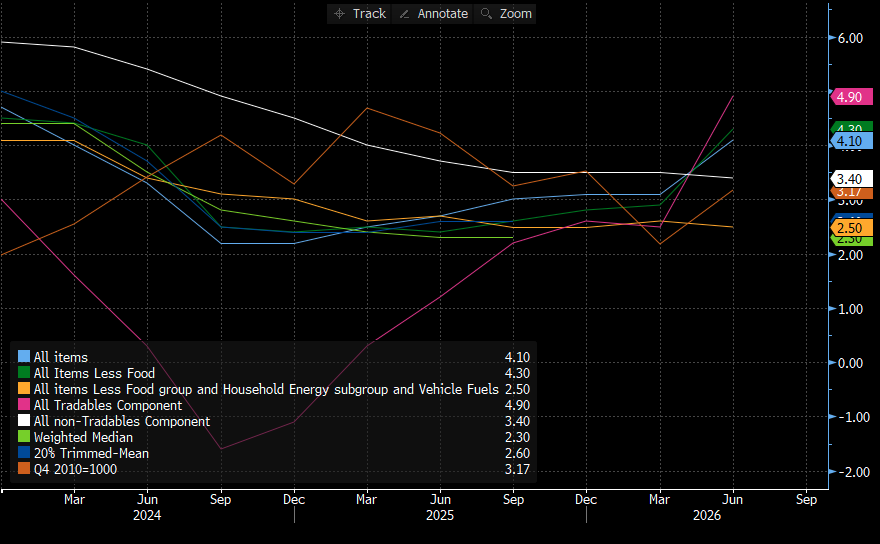Click legend value 4.30
This screenshot has width=880, height=544.
coord(517,373)
